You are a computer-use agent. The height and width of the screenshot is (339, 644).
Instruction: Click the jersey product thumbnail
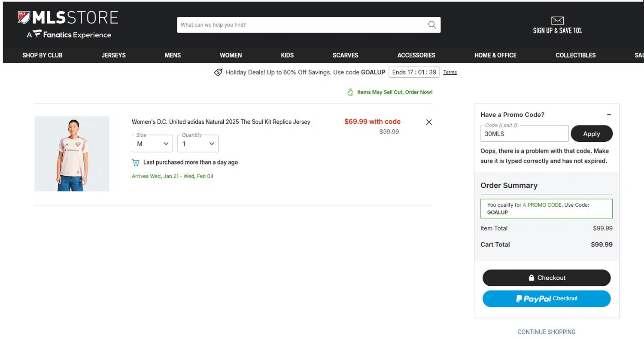pyautogui.click(x=72, y=154)
